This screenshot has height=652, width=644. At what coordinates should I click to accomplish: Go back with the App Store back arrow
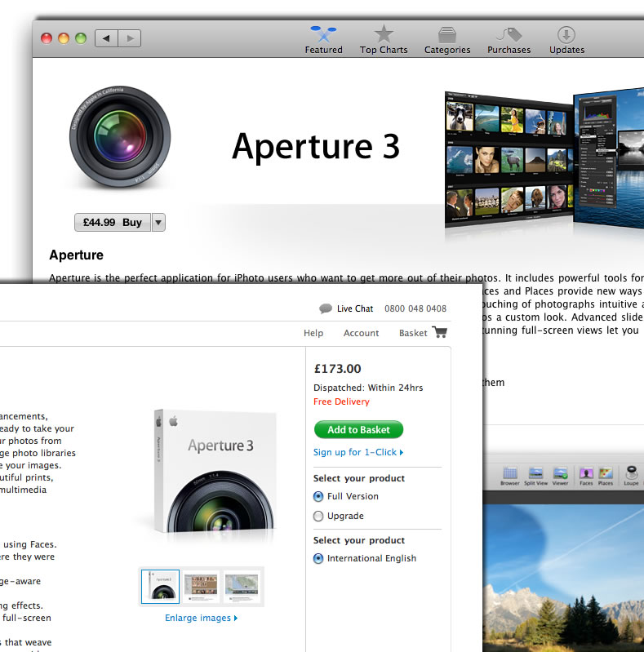tap(106, 38)
